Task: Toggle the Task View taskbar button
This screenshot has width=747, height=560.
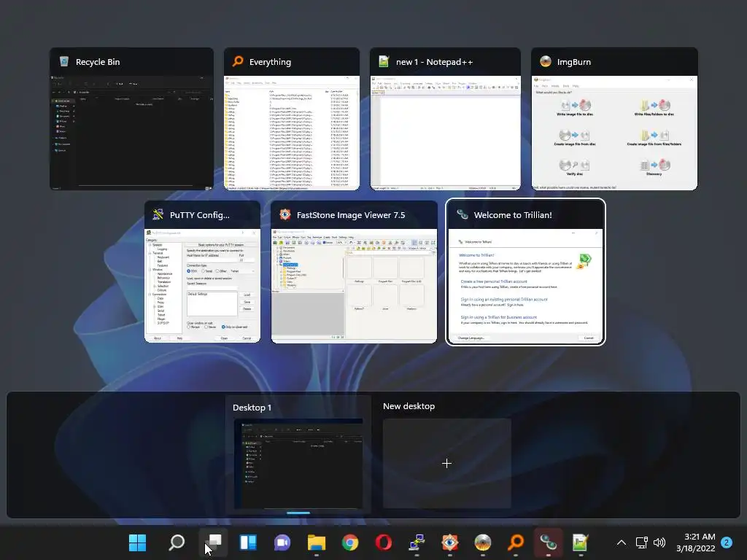Action: click(213, 542)
